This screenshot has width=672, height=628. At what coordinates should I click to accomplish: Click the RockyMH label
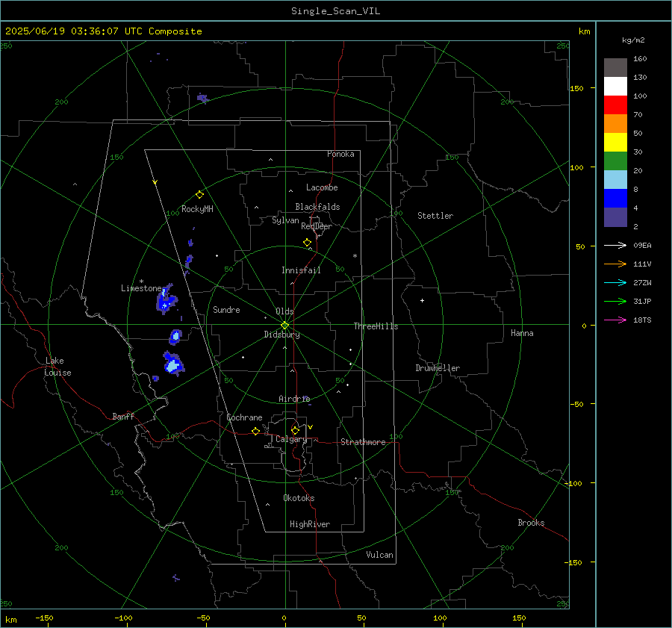tap(197, 209)
